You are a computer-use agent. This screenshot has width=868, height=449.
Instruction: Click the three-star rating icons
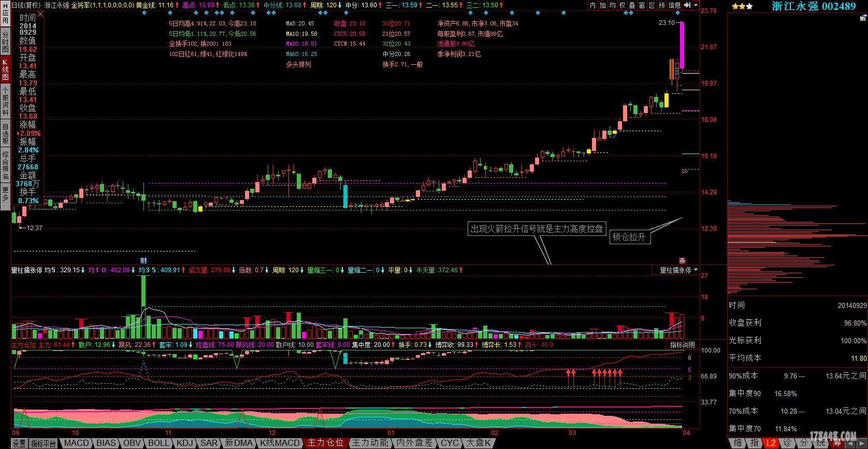tap(742, 7)
